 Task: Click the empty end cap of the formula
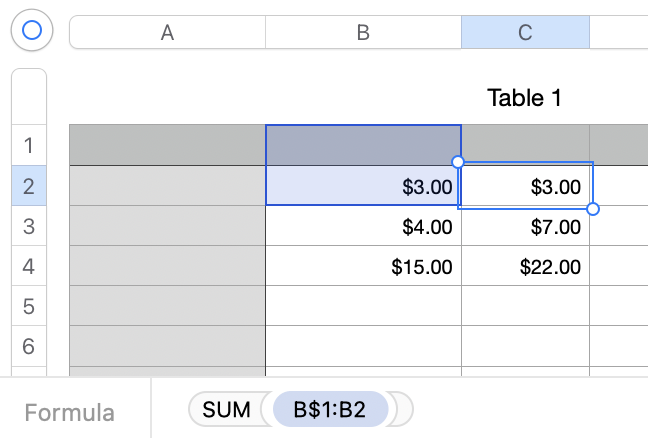(x=403, y=409)
